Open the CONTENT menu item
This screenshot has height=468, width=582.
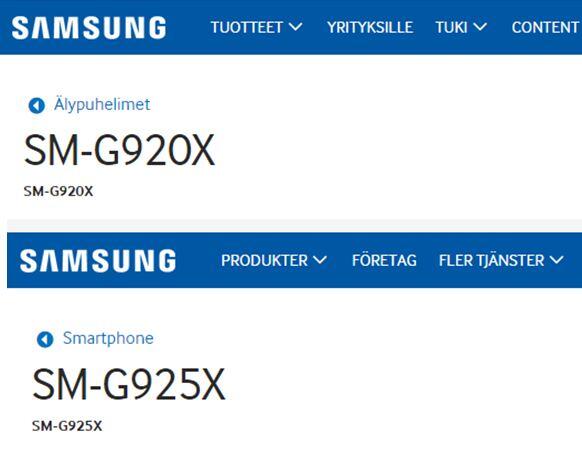545,27
